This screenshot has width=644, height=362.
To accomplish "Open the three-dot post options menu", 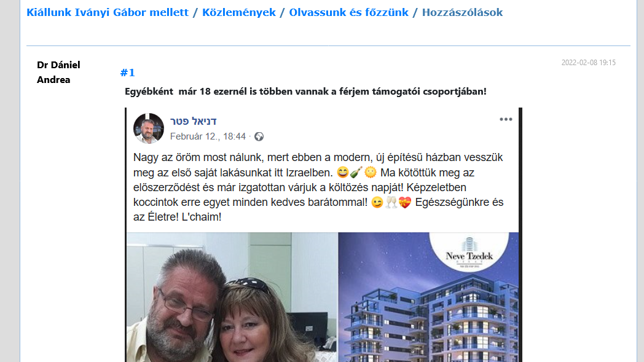I will (x=506, y=120).
